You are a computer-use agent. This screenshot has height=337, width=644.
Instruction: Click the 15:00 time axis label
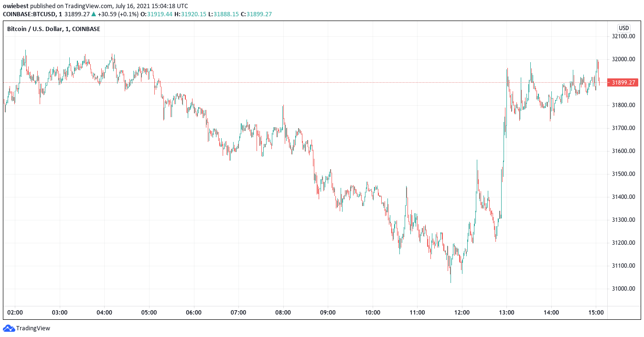[596, 313]
